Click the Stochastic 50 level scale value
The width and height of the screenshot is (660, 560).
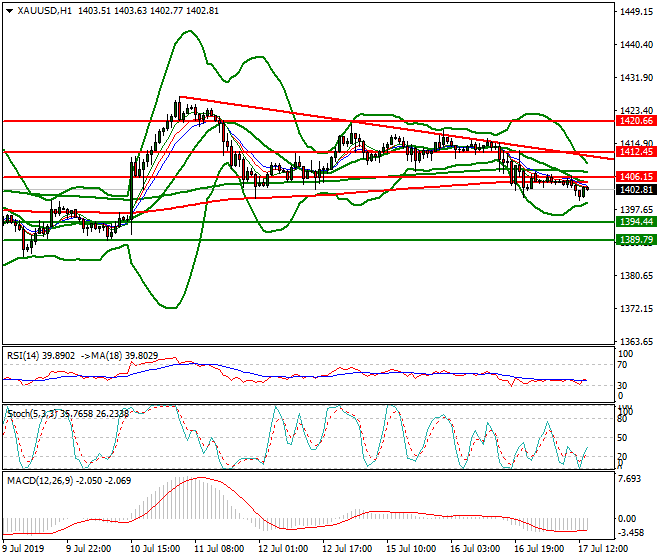(622, 438)
